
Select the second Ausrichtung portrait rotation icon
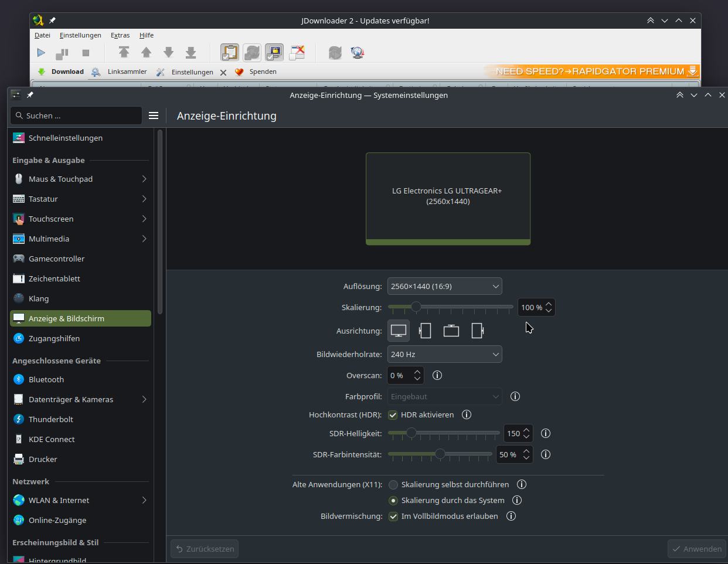(x=425, y=331)
